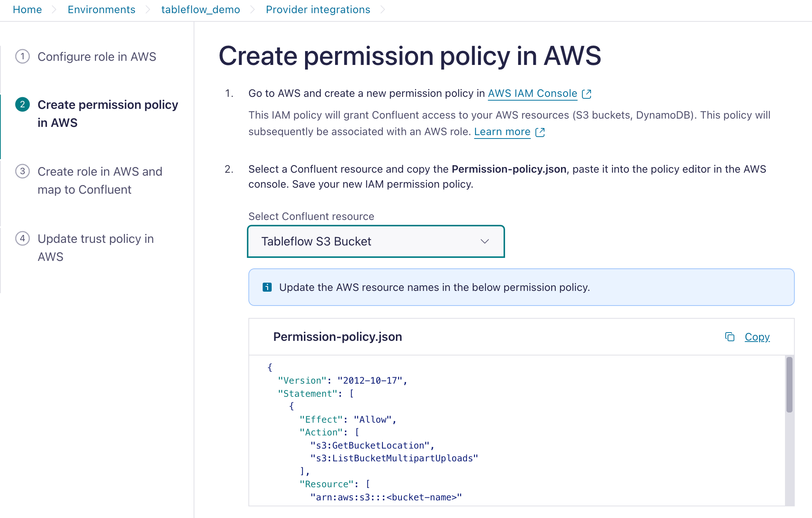The width and height of the screenshot is (812, 518).
Task: Click step 4 circle icon in sidebar
Action: [23, 239]
